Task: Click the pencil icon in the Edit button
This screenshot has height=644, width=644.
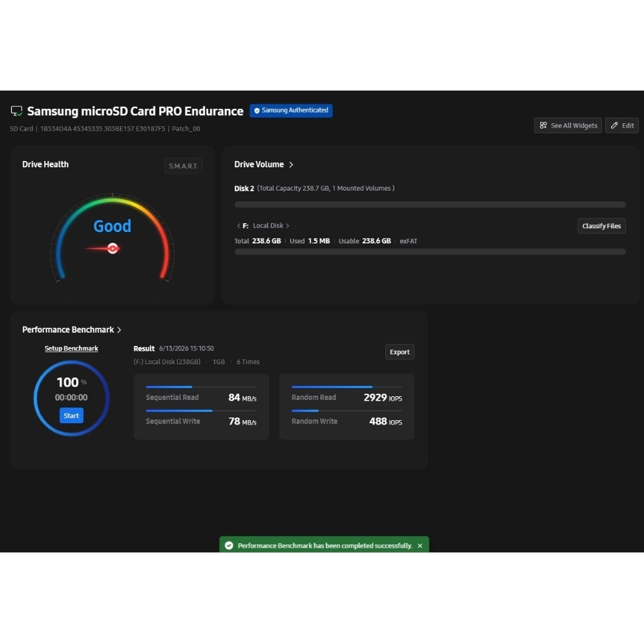Action: tap(614, 125)
